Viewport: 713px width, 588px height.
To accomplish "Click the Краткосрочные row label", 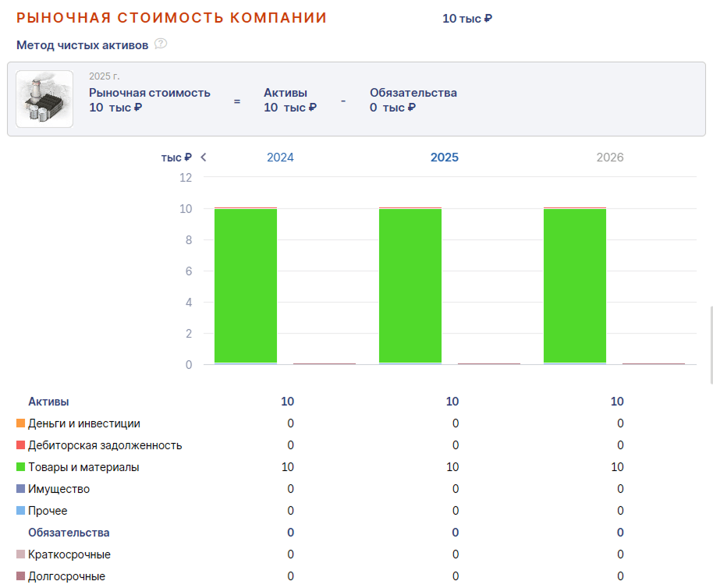I will [69, 554].
